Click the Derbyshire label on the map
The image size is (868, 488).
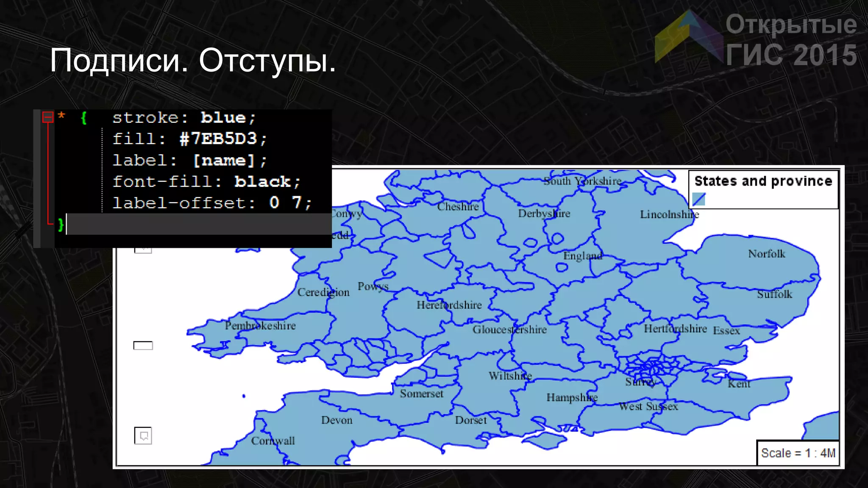pos(544,213)
